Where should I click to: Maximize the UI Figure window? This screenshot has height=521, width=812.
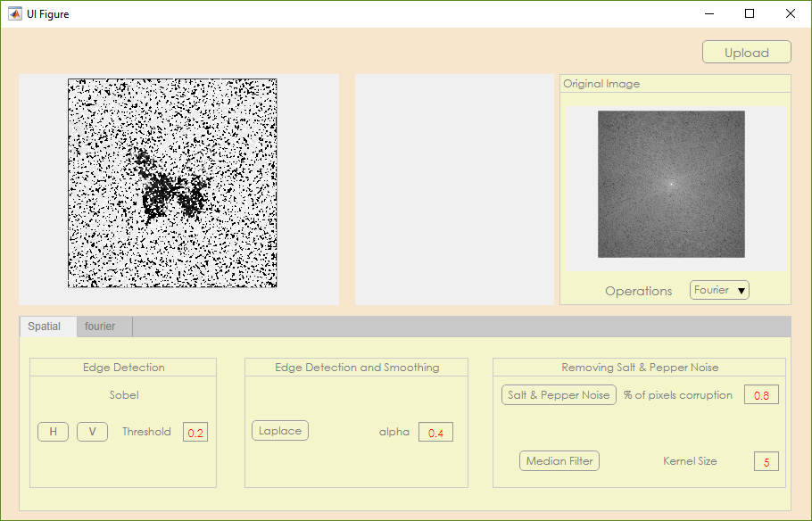[x=750, y=13]
